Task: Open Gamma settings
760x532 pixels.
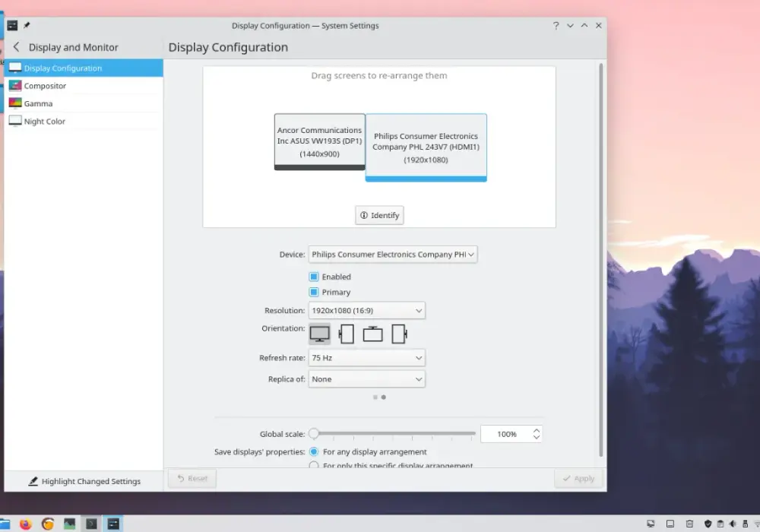Action: [84, 103]
